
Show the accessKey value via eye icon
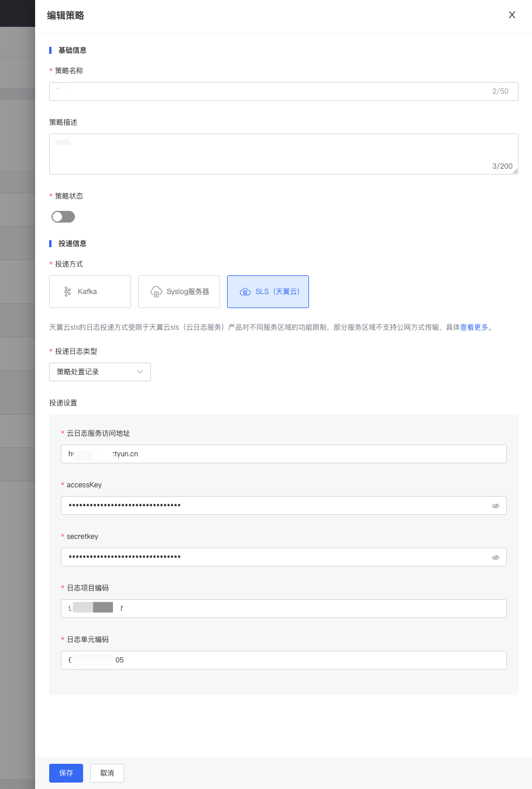tap(495, 505)
